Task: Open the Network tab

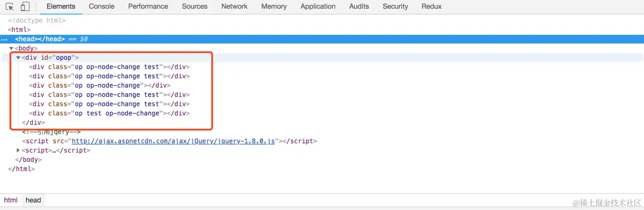Action: point(234,6)
